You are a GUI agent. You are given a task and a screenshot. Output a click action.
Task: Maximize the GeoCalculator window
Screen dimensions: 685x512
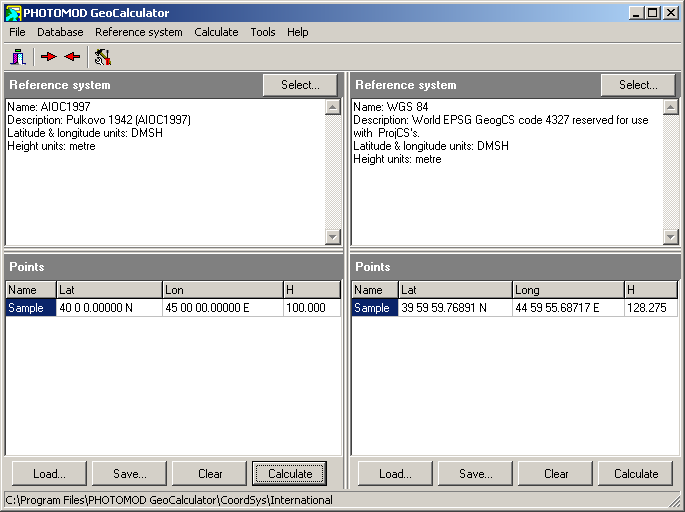click(652, 13)
